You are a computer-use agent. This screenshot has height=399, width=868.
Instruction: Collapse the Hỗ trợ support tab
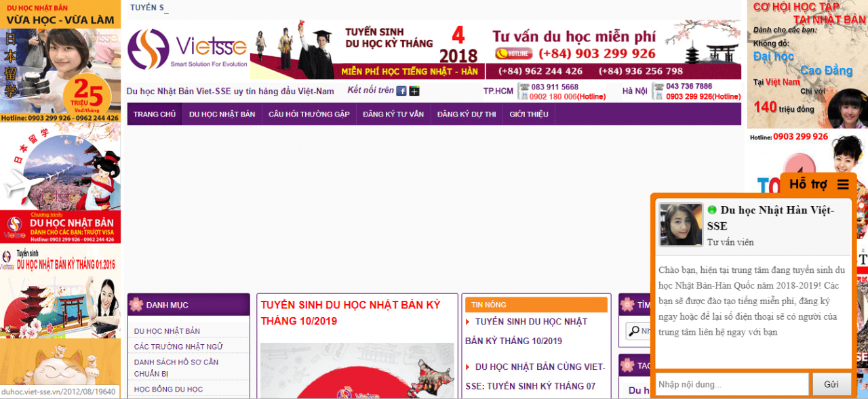click(818, 184)
